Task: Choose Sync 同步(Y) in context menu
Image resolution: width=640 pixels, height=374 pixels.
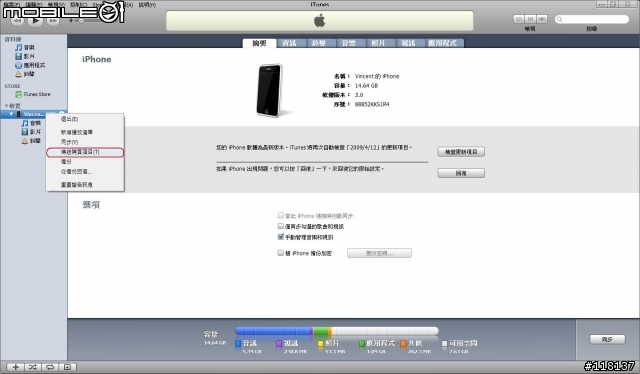Action: point(85,142)
